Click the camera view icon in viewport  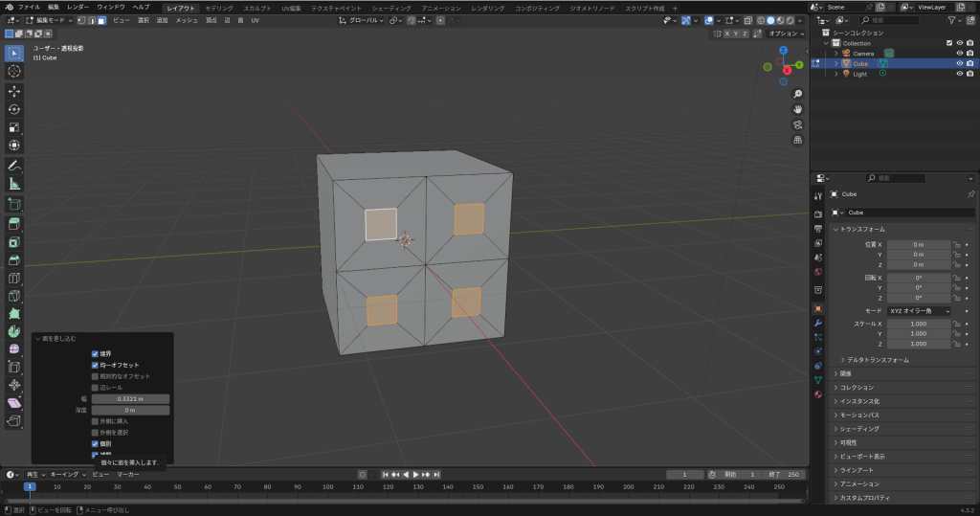coord(797,124)
